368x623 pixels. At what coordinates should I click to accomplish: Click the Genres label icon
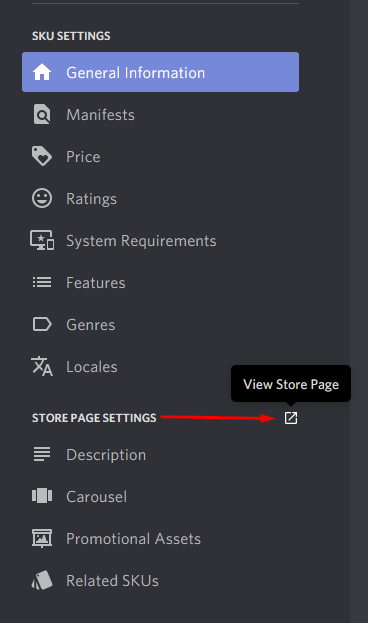point(42,325)
